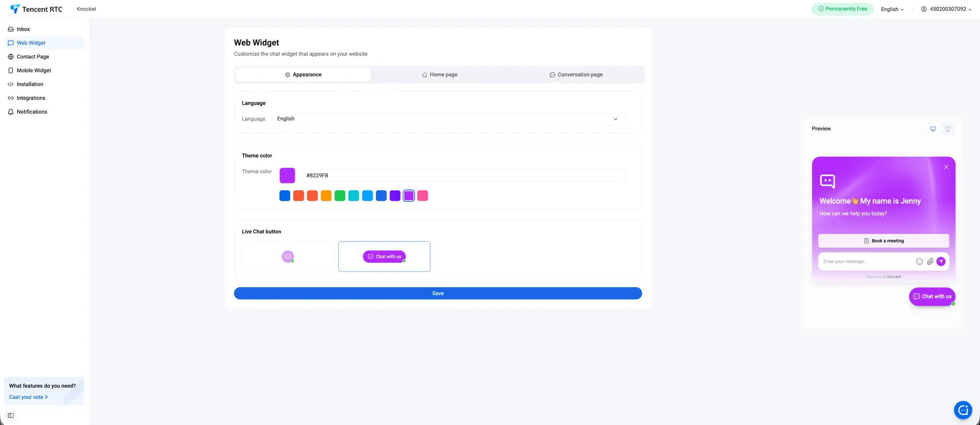Click the 'Web Widget' page heading

point(256,43)
